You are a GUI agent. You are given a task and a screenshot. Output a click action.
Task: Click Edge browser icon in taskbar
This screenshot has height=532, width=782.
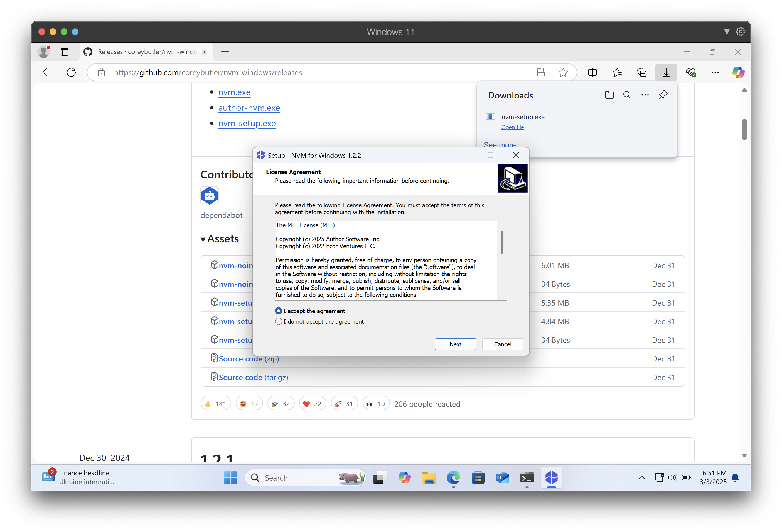pyautogui.click(x=453, y=477)
